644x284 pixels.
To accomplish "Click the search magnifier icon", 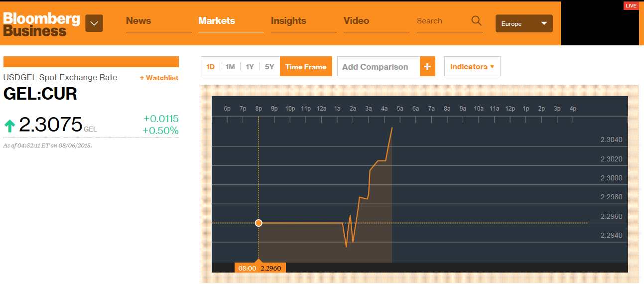I will (476, 21).
